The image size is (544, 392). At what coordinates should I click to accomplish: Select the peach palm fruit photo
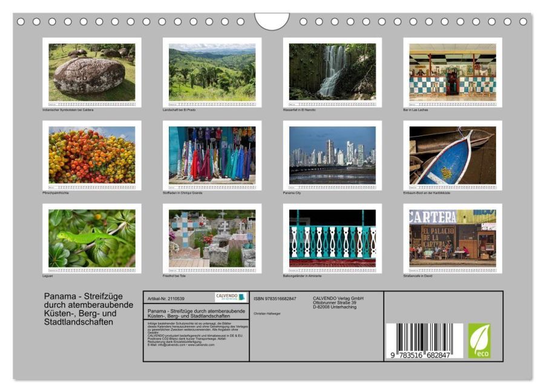(x=92, y=155)
